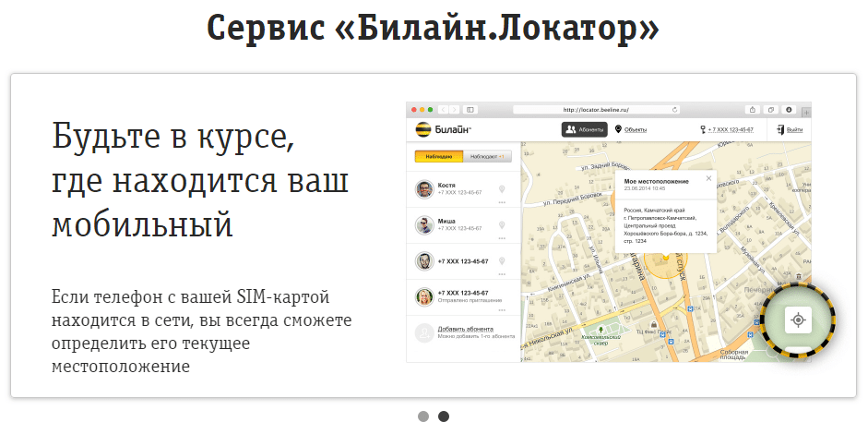Click the Сервис «Билайн.Локатор» heading
868x434 pixels.
[x=434, y=29]
